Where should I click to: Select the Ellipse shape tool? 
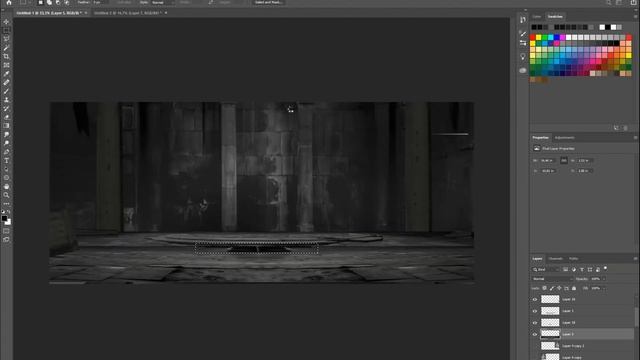coord(6,178)
